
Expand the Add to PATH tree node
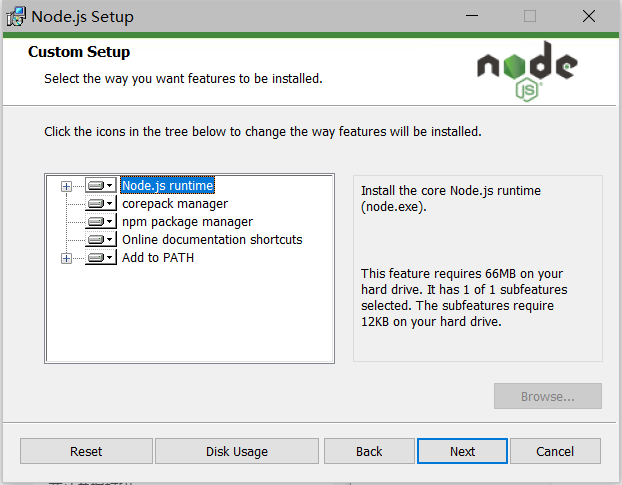[x=67, y=258]
